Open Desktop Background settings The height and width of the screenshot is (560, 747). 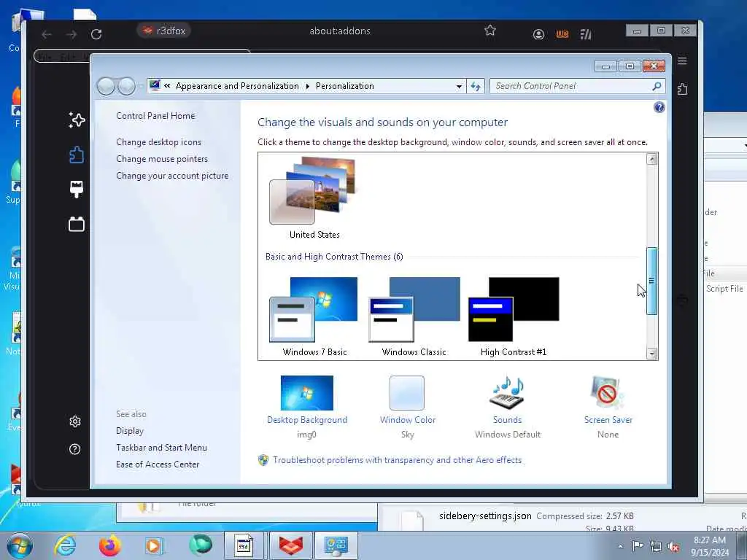(x=307, y=406)
